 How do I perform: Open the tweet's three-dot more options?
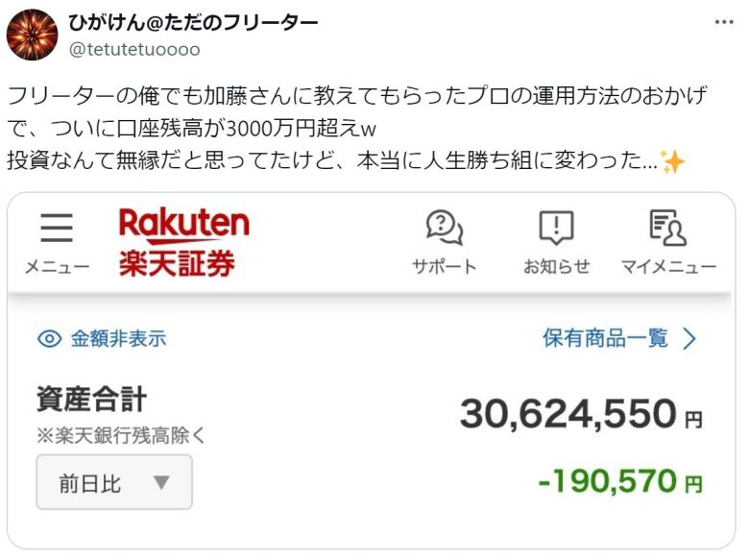[x=724, y=22]
